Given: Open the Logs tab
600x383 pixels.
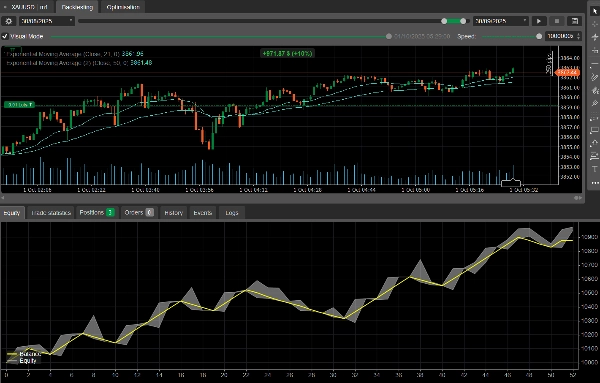Looking at the screenshot, I should [x=232, y=213].
